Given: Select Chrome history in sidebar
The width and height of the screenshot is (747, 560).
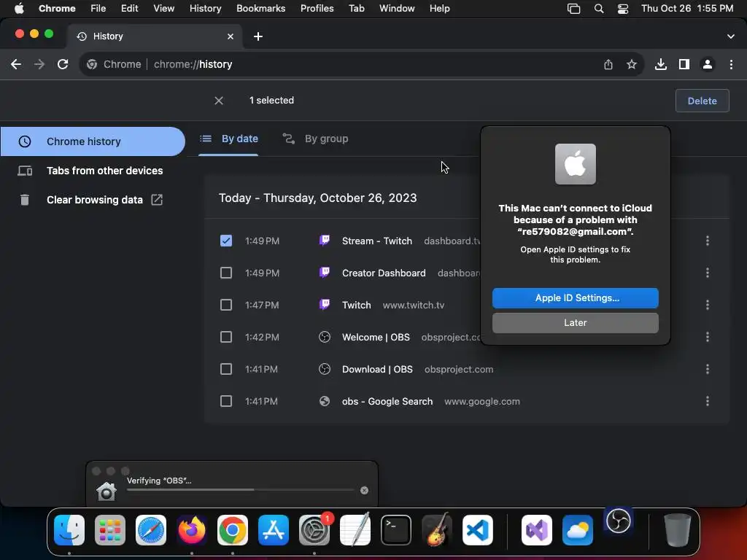Looking at the screenshot, I should 93,141.
